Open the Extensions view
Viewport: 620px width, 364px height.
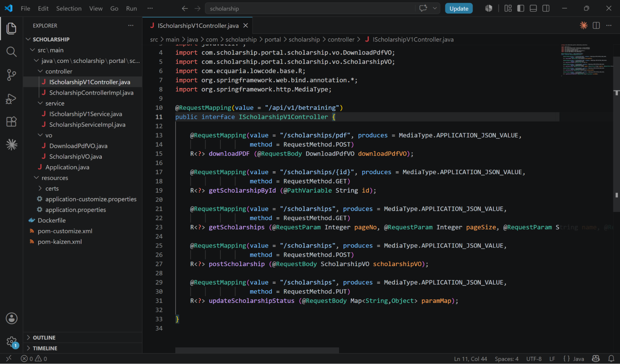pos(11,121)
